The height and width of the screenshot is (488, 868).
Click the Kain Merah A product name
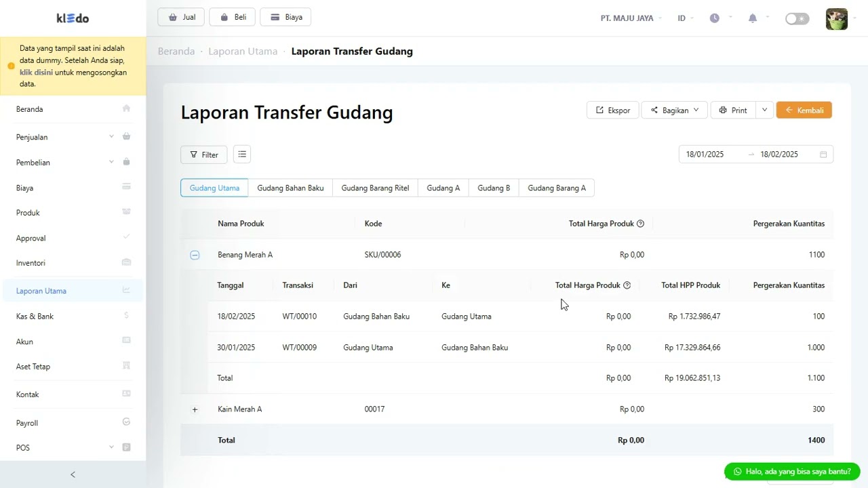[239, 409]
